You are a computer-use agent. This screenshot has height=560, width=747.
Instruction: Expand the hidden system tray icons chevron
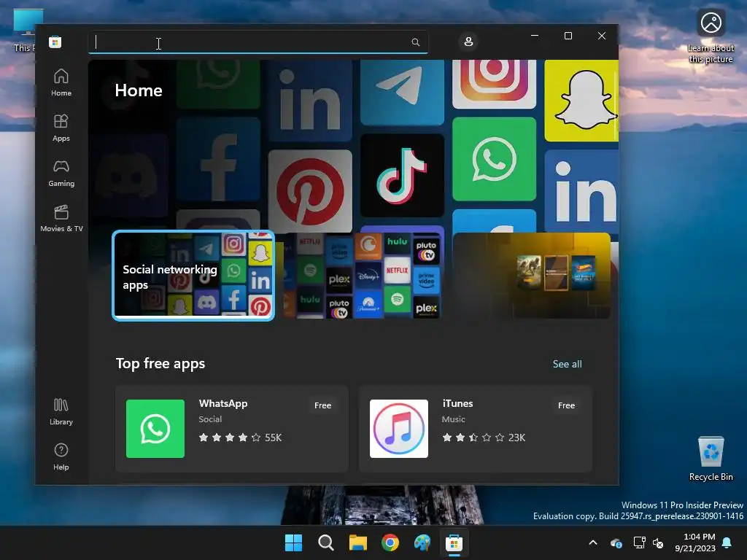(593, 542)
